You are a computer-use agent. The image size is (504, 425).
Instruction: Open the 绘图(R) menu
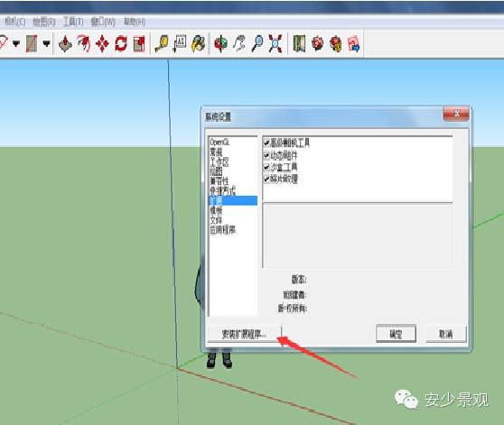pos(44,22)
